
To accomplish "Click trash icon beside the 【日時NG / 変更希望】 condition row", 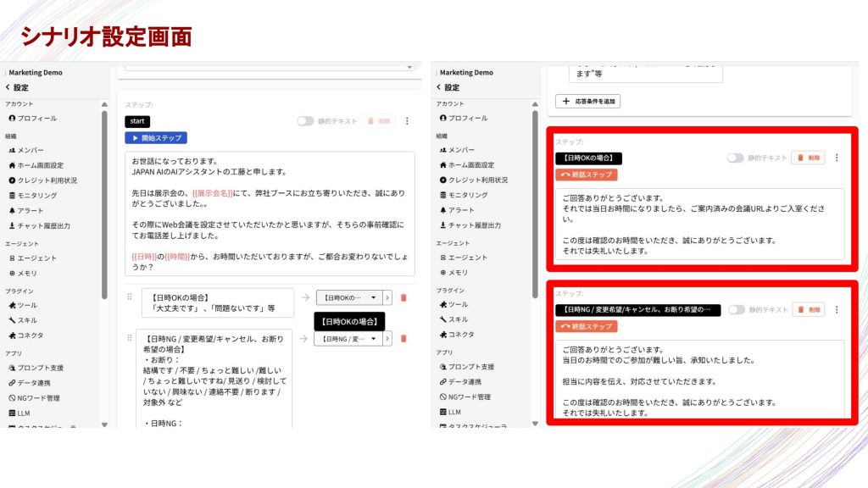I will [403, 338].
